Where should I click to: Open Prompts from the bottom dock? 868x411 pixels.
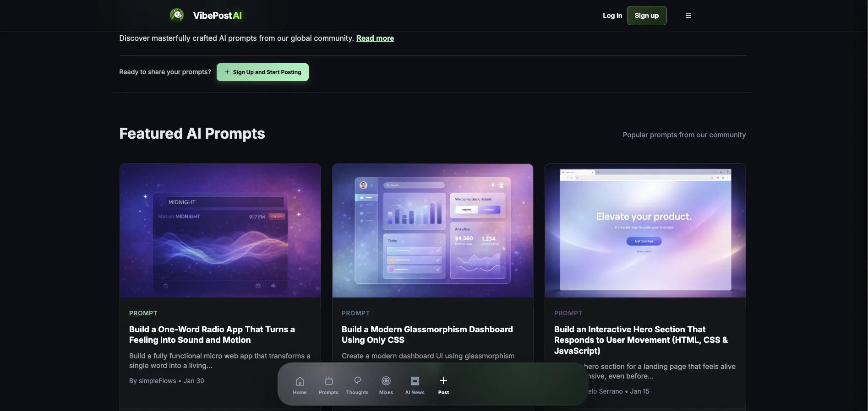[328, 385]
